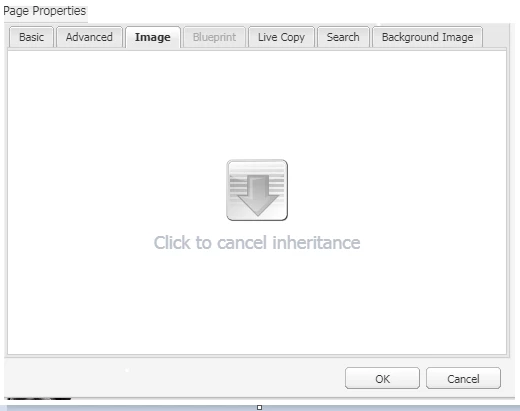Click the 'Click to cancel inheritance' text
The image size is (520, 411).
tap(257, 243)
